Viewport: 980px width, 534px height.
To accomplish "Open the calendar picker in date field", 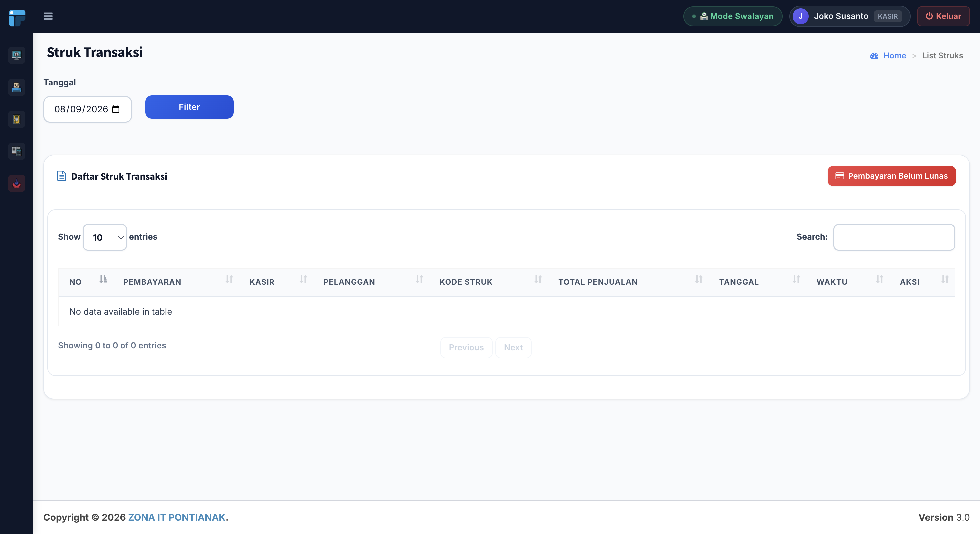I will (x=116, y=110).
